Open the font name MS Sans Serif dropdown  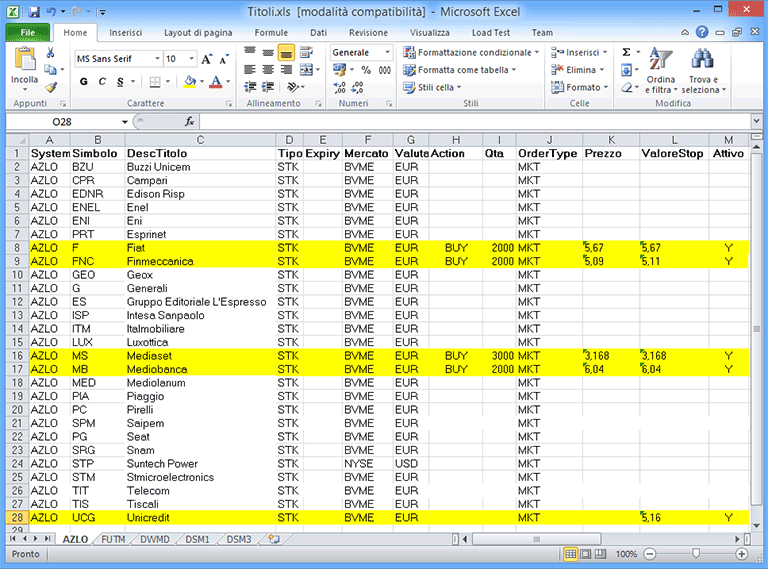(157, 59)
